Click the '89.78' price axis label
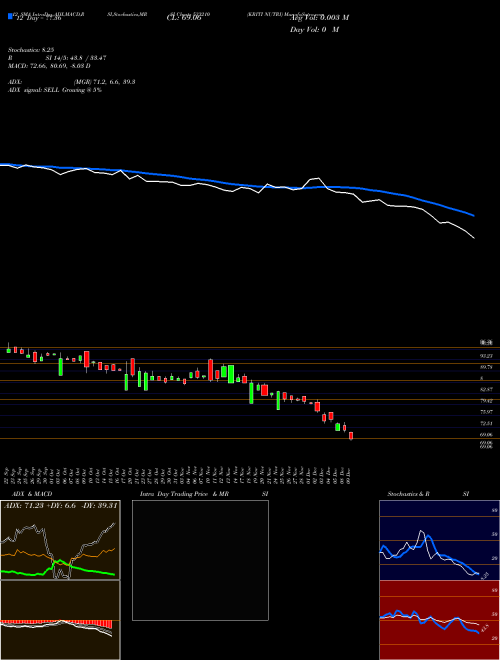Viewport: 500px width, 660px height. pos(487,367)
